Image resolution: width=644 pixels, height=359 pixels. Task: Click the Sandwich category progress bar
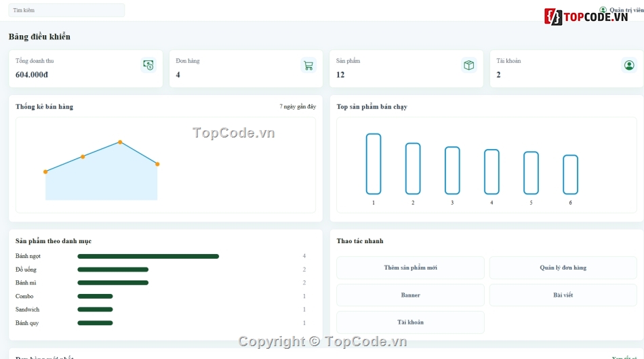tap(96, 310)
